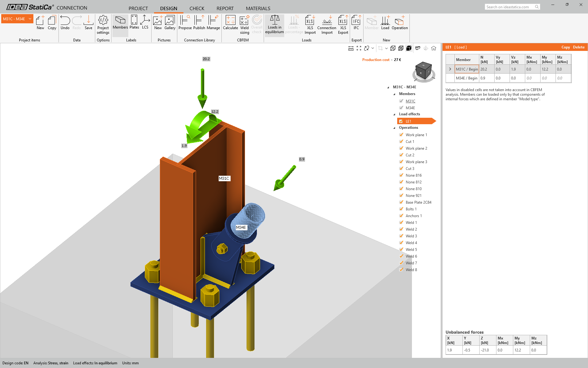
Task: Uncheck the Base Plate 2C84 operation
Action: [401, 202]
